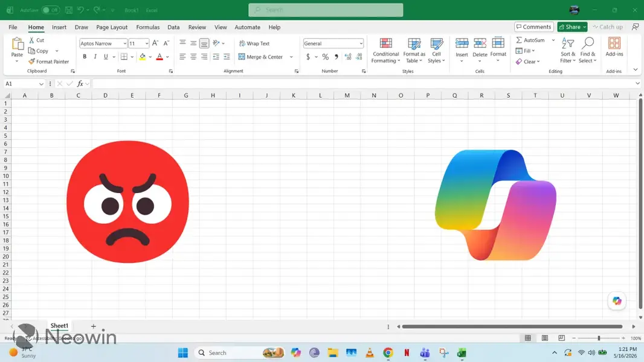This screenshot has height=362, width=644.
Task: Open the floating Copilot button on sheet
Action: pyautogui.click(x=617, y=301)
